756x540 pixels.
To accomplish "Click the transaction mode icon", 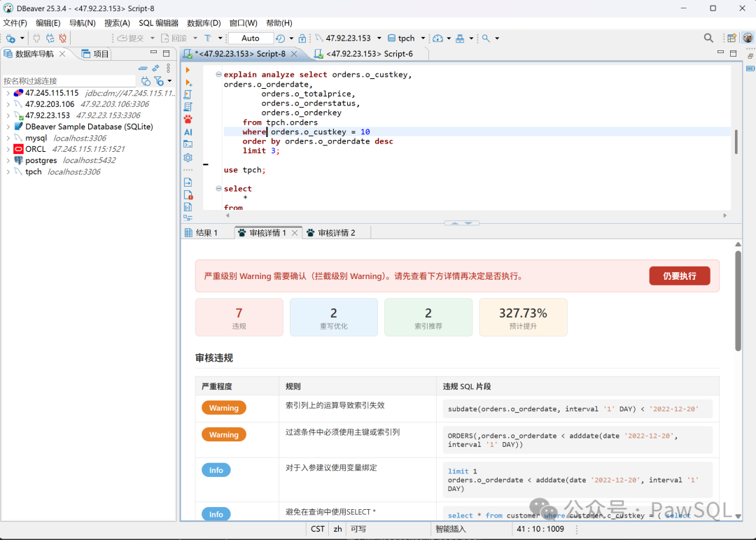I will 208,38.
